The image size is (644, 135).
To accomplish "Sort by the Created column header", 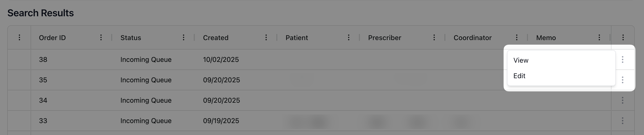I will [215, 38].
